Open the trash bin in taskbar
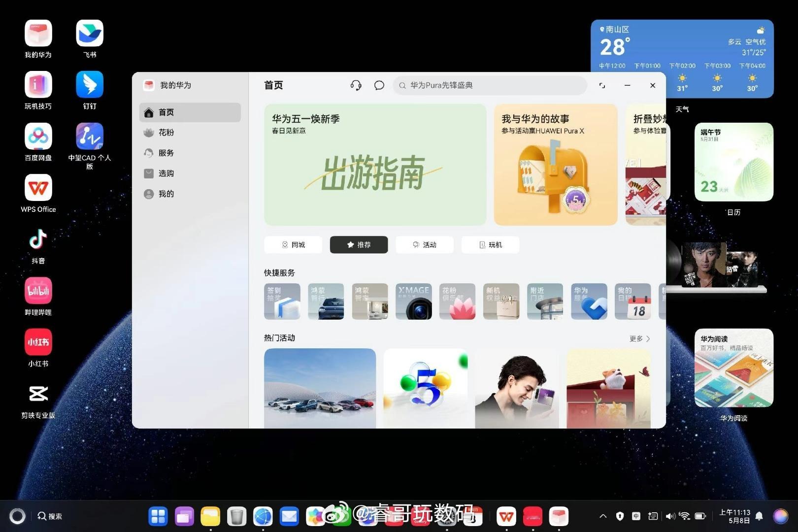This screenshot has height=532, width=798. click(236, 516)
